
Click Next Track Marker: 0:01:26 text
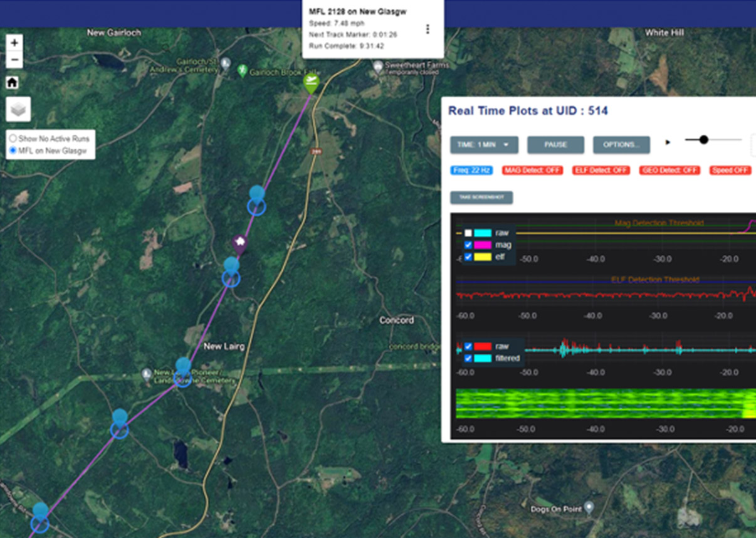coord(353,34)
